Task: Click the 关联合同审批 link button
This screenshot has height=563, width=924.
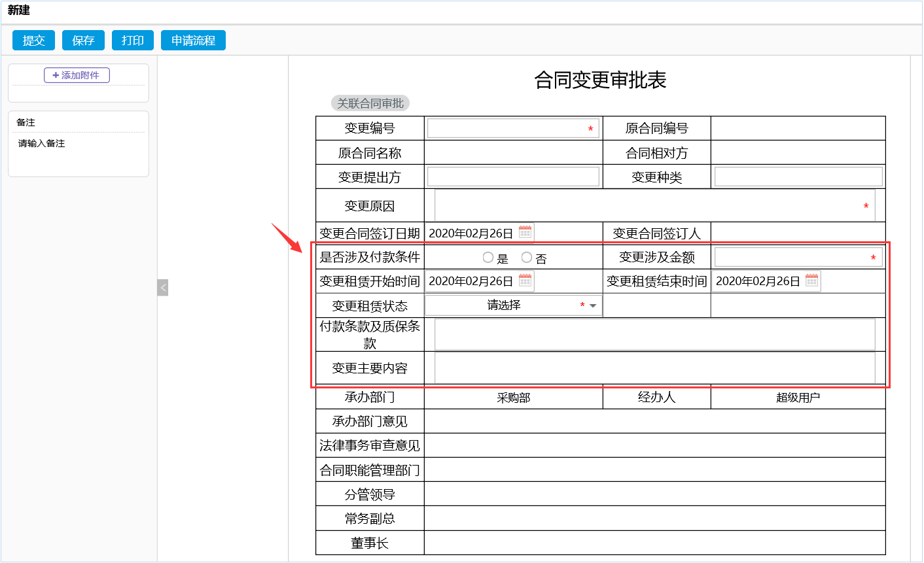Action: point(370,103)
